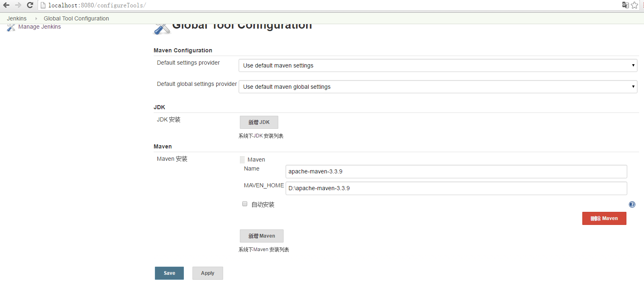The width and height of the screenshot is (644, 301).
Task: Click the Default settings provider label
Action: 188,63
